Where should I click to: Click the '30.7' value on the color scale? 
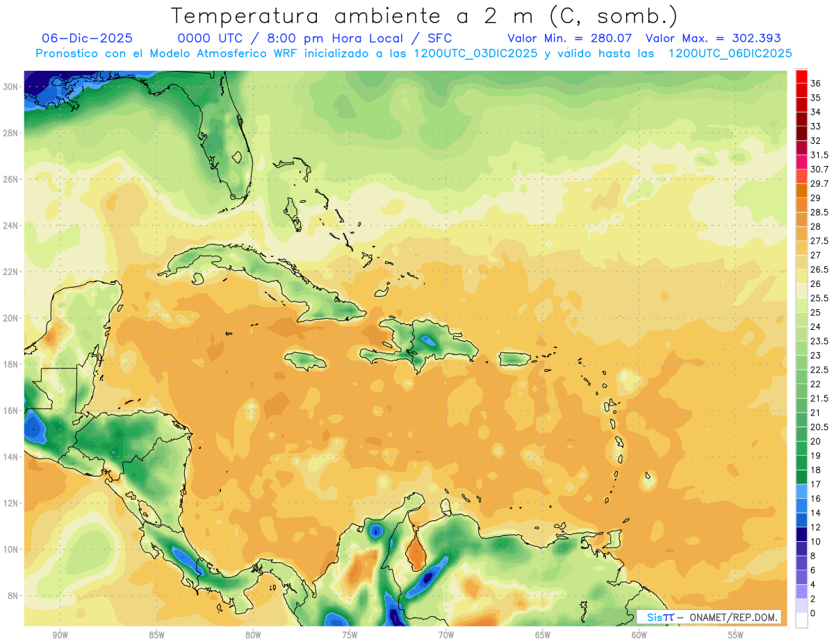click(819, 170)
